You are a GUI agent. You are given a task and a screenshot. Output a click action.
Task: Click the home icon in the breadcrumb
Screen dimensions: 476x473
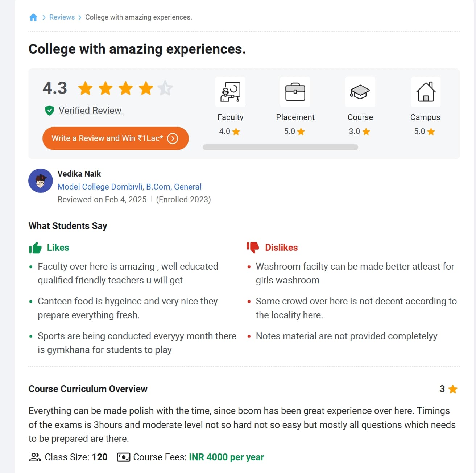(33, 17)
